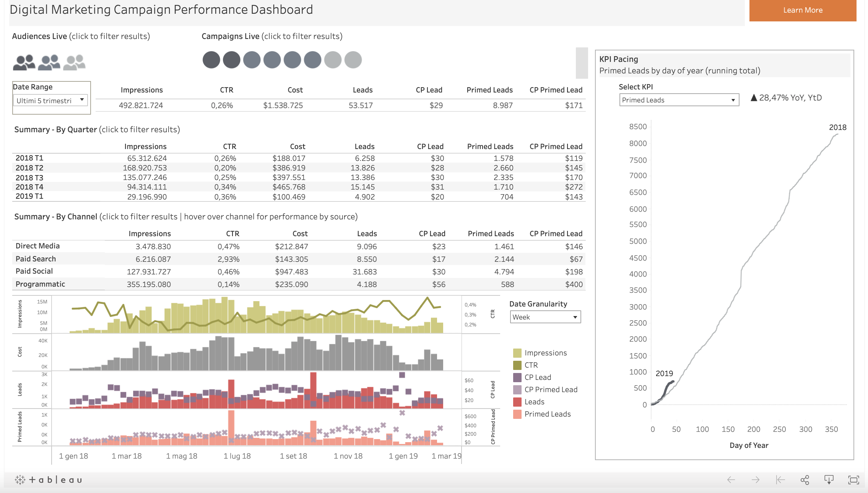Click the last campaign circle filter
Screen dimensions: 868x493
pos(353,60)
